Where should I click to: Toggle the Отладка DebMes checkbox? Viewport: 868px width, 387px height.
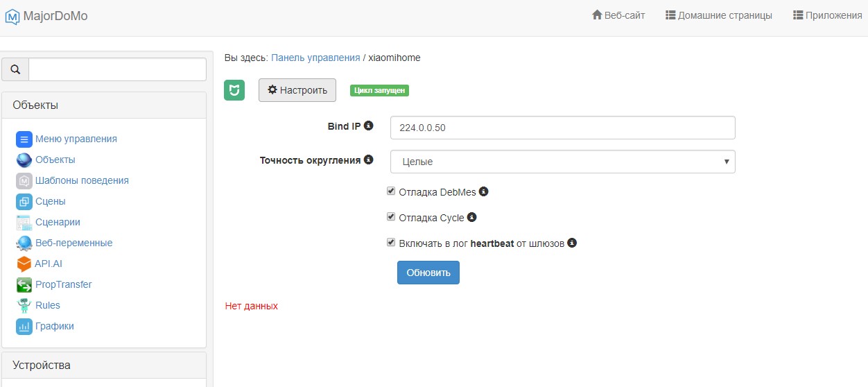pyautogui.click(x=391, y=191)
